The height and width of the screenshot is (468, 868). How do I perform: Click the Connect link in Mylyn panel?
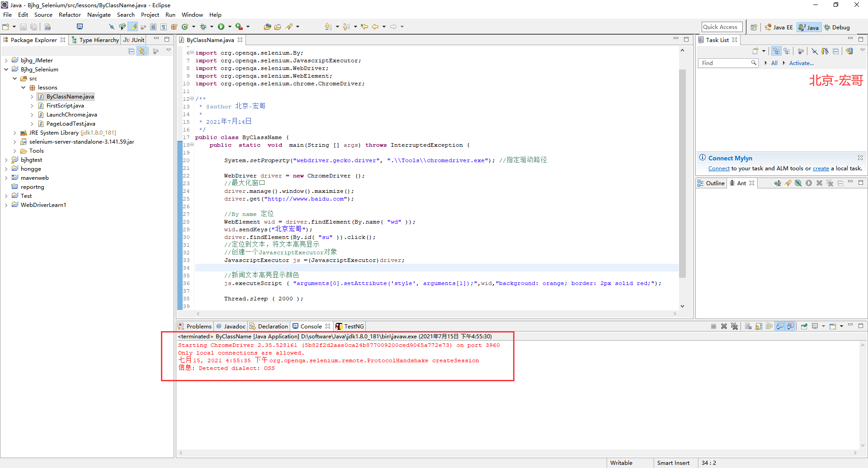pos(719,168)
